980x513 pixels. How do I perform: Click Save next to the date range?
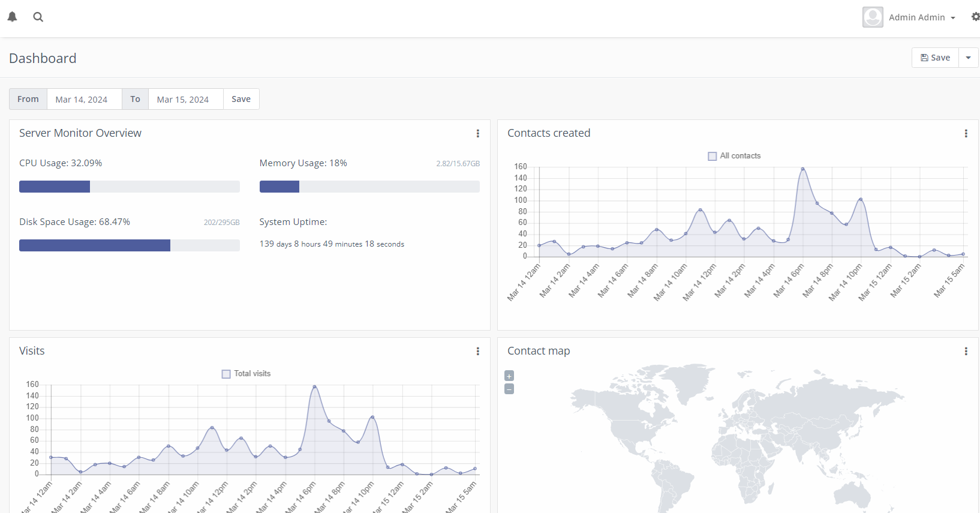tap(241, 99)
